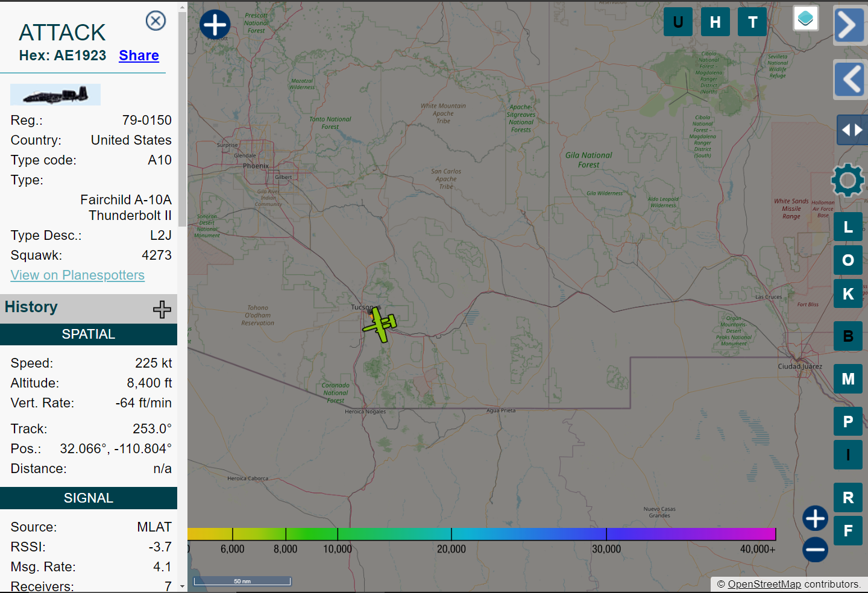Toggle the P persistence button

[x=848, y=421]
